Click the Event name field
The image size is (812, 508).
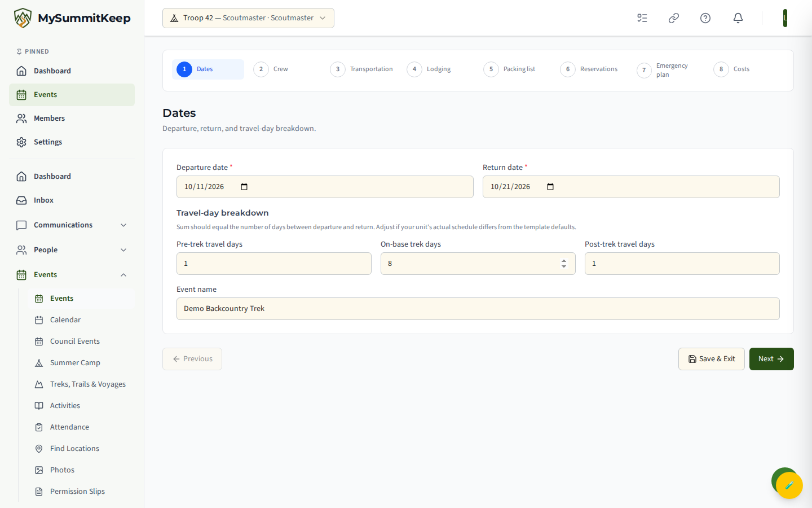[x=478, y=309]
